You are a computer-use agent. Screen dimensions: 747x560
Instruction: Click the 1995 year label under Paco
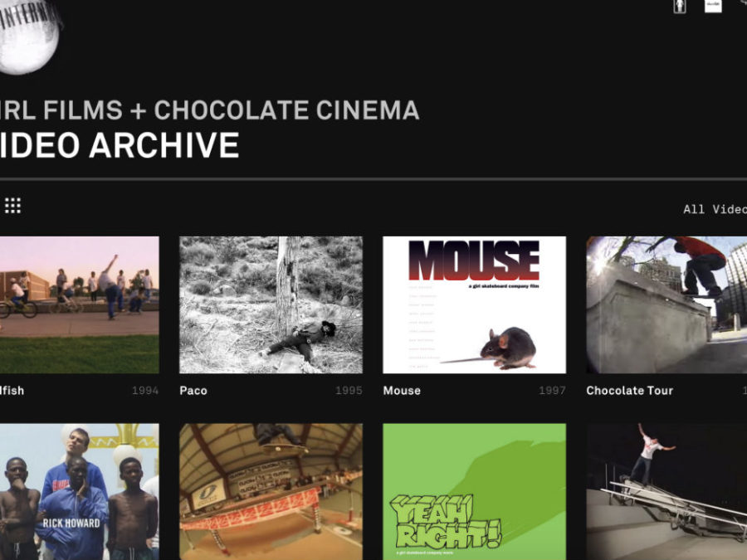[349, 391]
